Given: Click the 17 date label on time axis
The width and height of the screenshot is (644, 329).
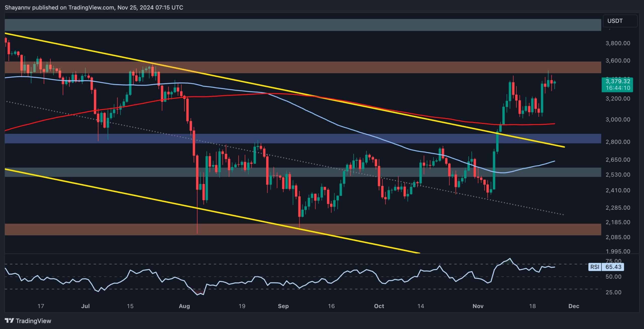Looking at the screenshot, I should coord(41,306).
